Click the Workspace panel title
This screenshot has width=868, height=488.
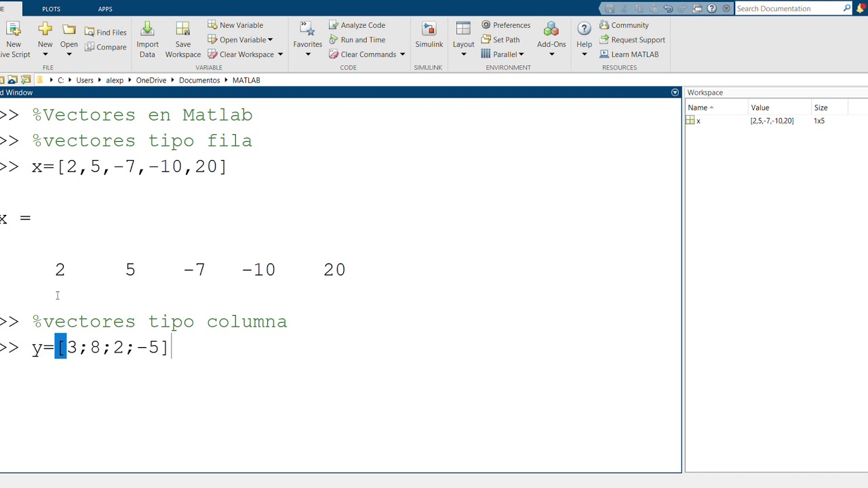(x=705, y=92)
